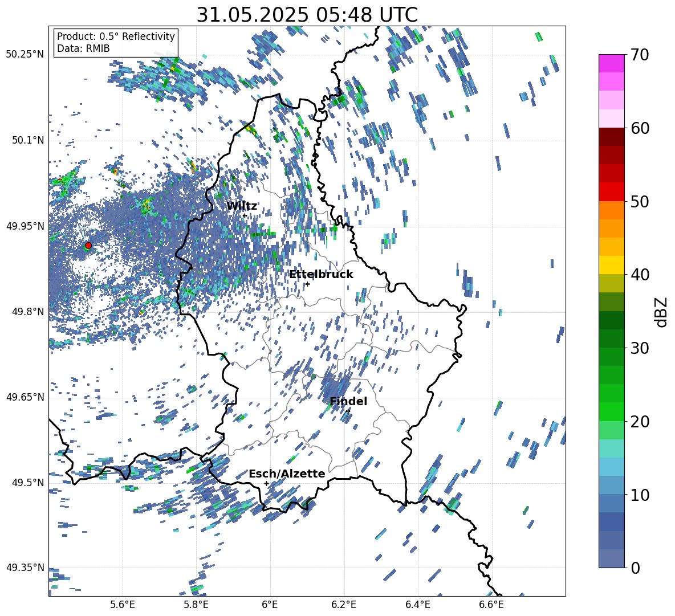Click the cross marker below Esch/Alzette label
Screen dimensions: 675x616
pos(266,483)
